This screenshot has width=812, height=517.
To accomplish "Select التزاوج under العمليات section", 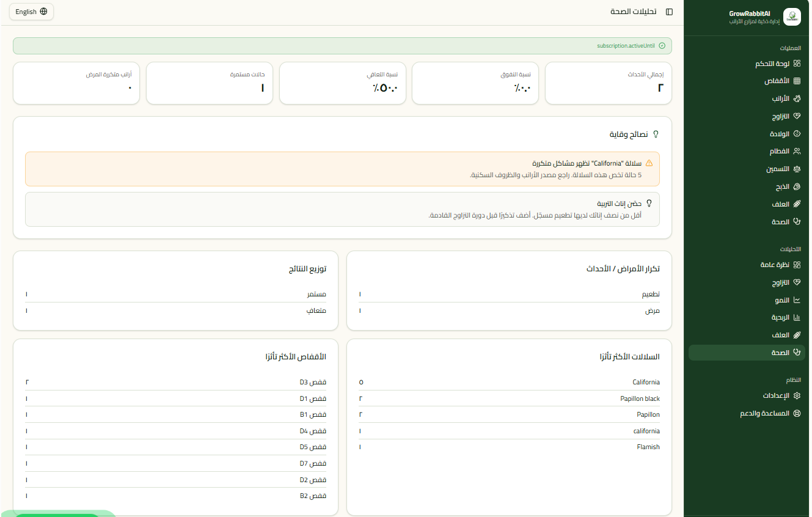I will pyautogui.click(x=747, y=116).
